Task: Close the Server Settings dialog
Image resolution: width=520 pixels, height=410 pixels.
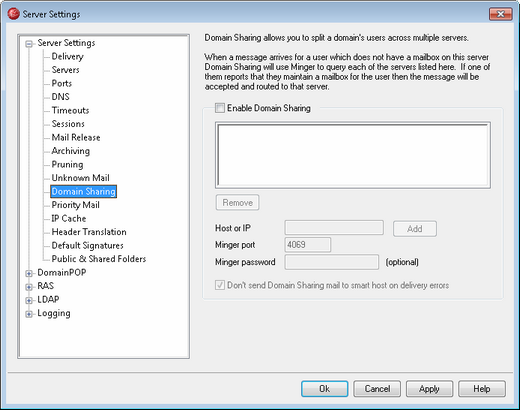Action: [500, 14]
